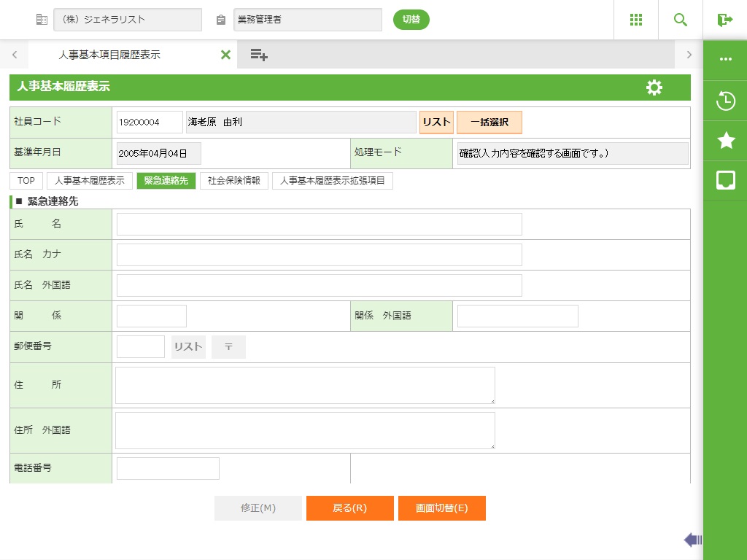Open settings gear in 人事基本履歴表示 header
The image size is (747, 560).
[654, 87]
